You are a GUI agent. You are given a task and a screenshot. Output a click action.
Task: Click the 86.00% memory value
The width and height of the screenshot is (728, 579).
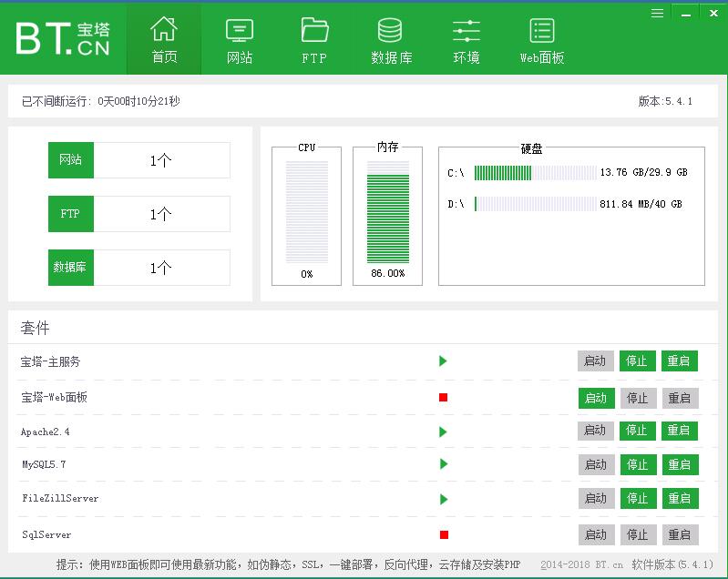(388, 273)
